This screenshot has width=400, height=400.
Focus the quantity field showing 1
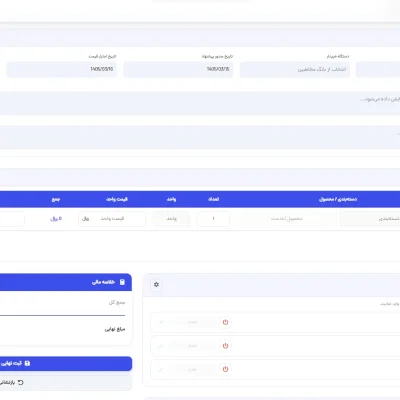click(213, 219)
